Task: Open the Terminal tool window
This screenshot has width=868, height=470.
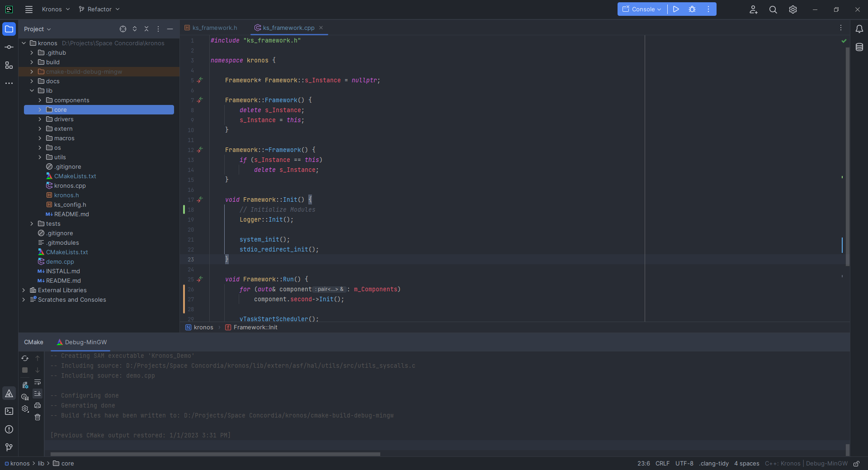Action: 9,411
